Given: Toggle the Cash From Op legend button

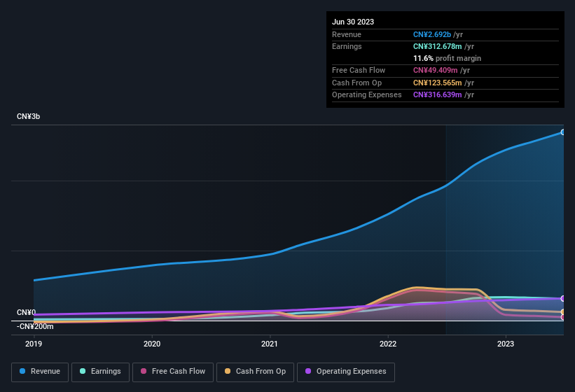Looking at the screenshot, I should click(x=255, y=372).
